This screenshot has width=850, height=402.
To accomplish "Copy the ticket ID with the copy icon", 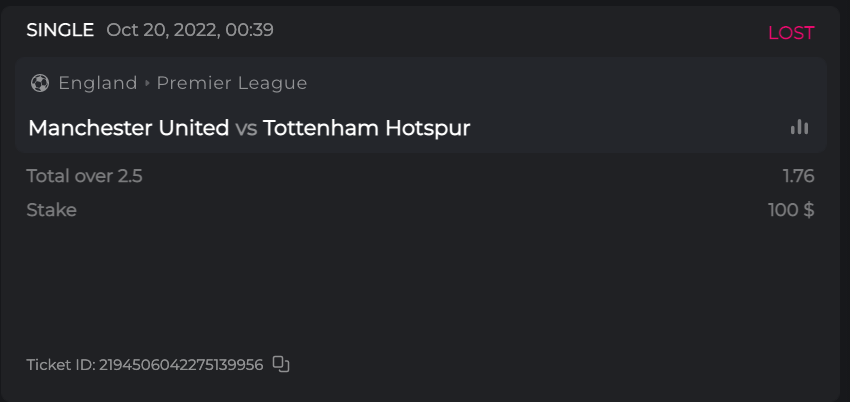I will coord(281,365).
